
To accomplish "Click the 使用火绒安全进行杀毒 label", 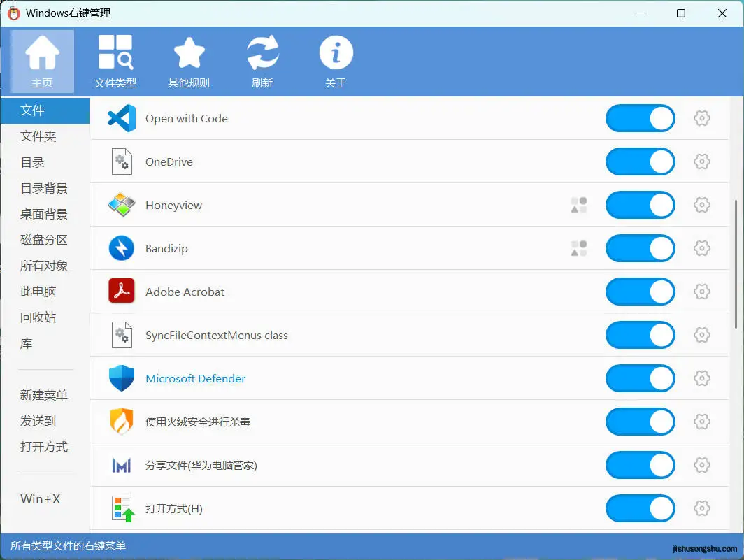I will pos(198,422).
